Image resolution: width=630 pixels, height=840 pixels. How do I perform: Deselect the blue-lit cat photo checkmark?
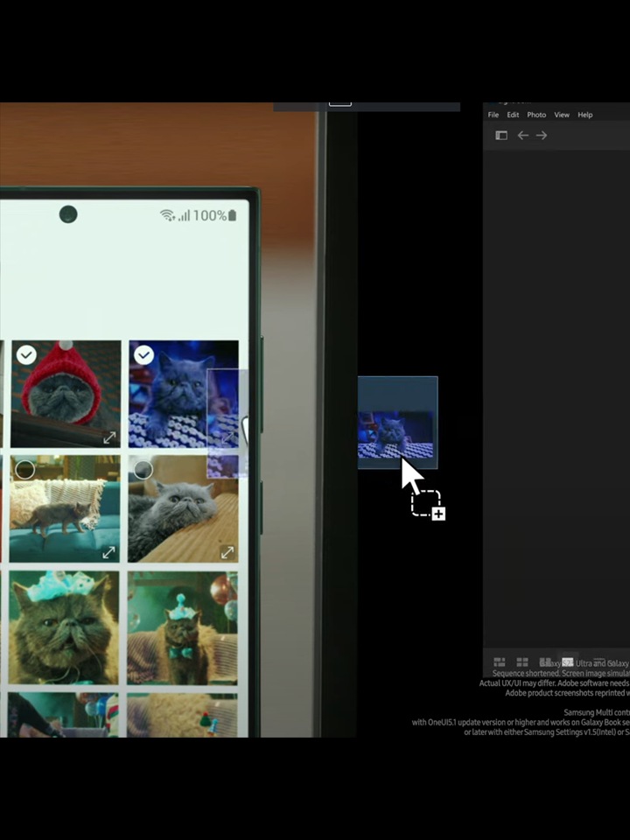(x=143, y=354)
